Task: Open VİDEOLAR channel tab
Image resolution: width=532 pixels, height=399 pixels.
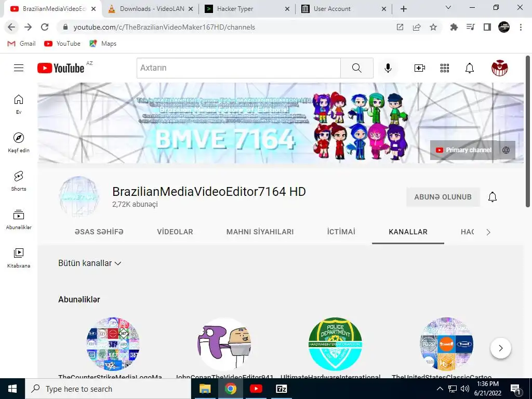Action: pyautogui.click(x=175, y=232)
